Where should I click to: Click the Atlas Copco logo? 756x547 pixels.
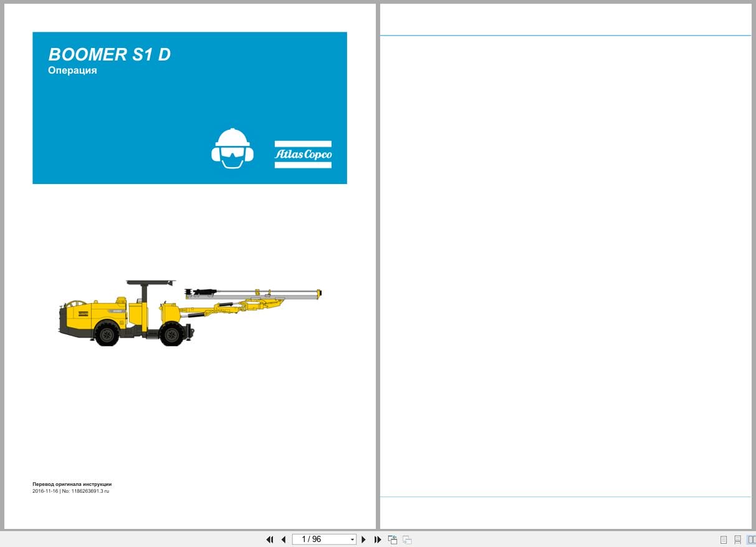coord(304,155)
